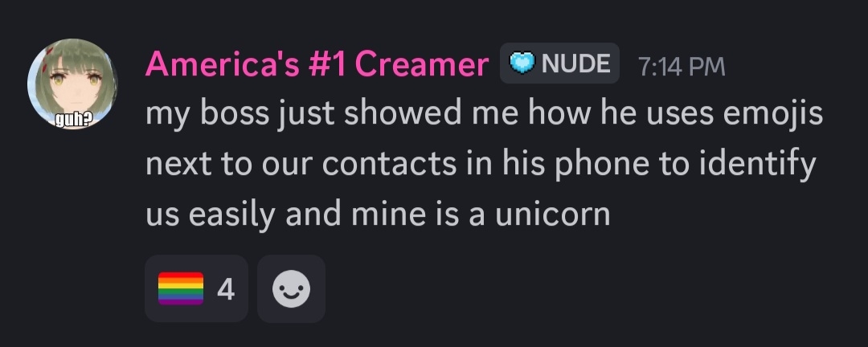Click the guh? caption on the avatar
Image resolution: width=868 pixels, height=347 pixels.
coord(72,120)
